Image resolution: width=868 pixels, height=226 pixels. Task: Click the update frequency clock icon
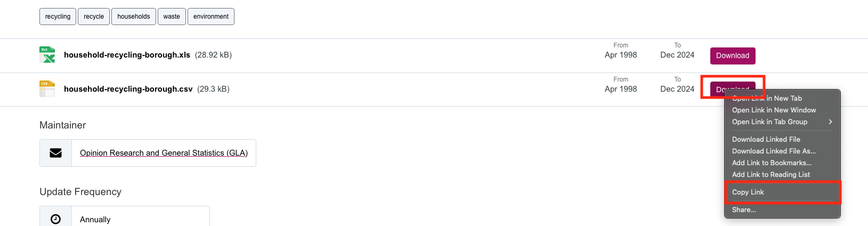[55, 219]
